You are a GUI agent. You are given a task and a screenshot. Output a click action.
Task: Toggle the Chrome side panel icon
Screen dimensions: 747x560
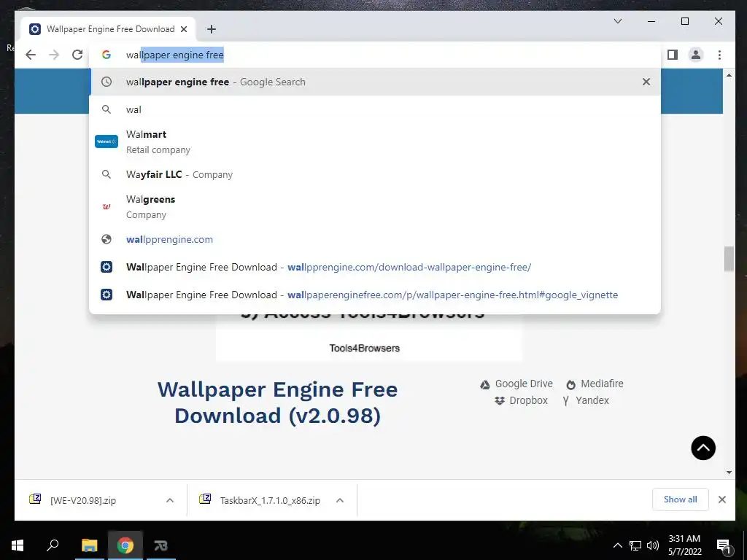[672, 55]
